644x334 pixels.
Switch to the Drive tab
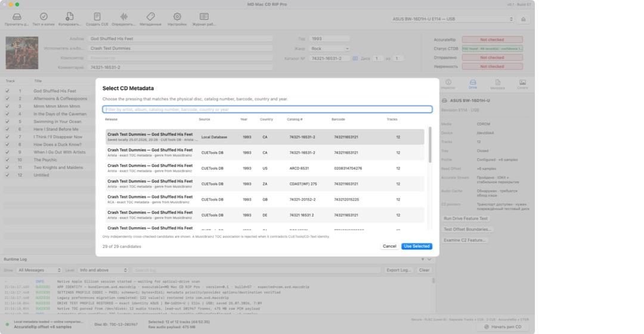(x=473, y=84)
